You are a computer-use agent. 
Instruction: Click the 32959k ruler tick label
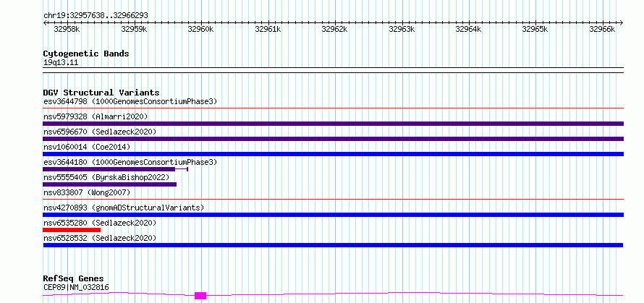click(135, 29)
